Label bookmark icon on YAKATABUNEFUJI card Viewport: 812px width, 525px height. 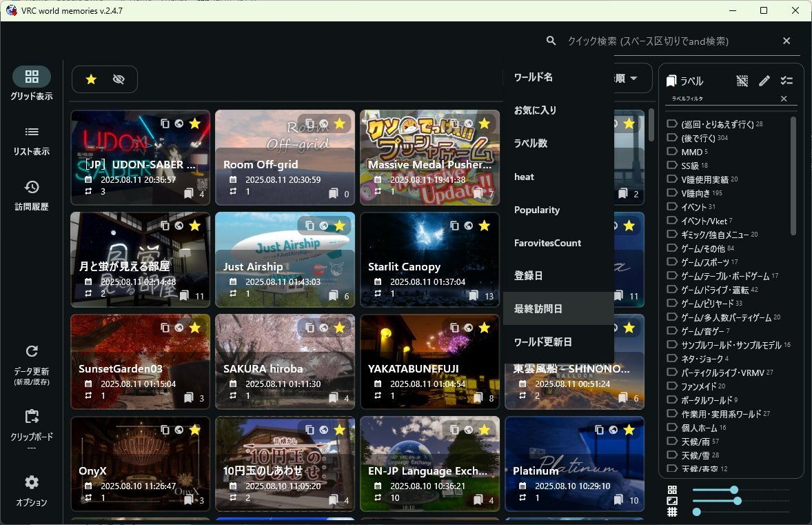click(x=478, y=397)
